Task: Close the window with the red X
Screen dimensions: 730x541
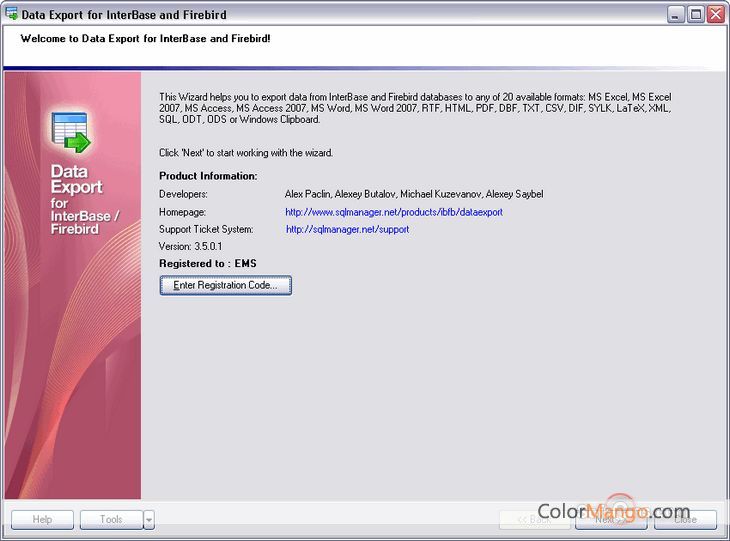Action: (x=716, y=14)
